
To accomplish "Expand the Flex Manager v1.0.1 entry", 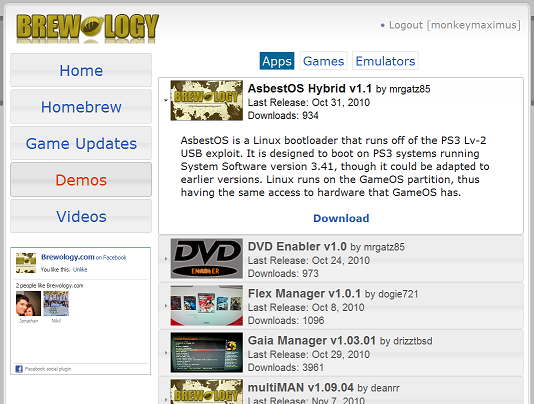I will tap(166, 306).
